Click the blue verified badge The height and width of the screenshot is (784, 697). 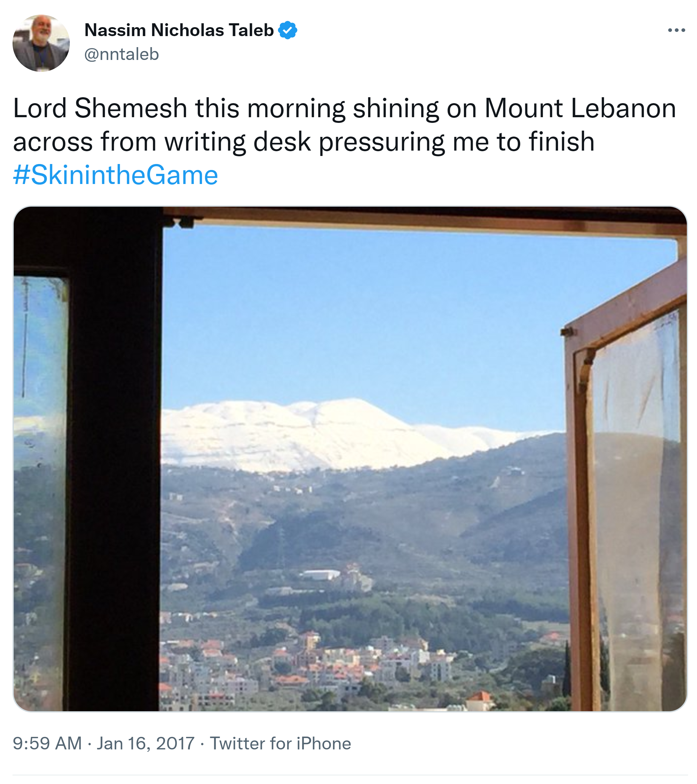coord(287,30)
